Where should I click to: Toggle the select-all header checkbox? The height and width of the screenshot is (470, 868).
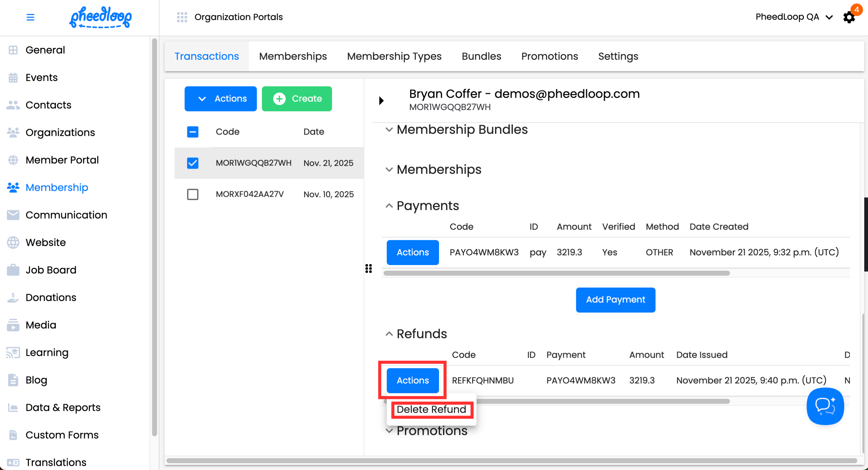[193, 132]
